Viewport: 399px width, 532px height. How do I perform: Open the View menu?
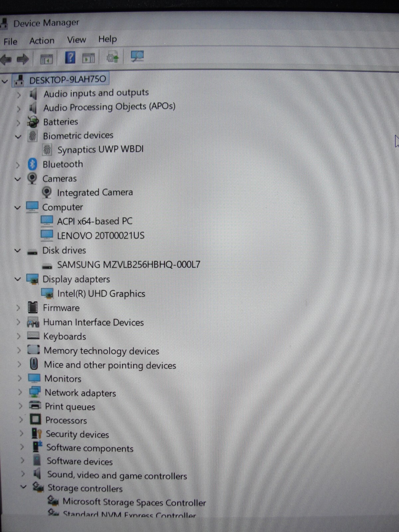click(x=76, y=40)
